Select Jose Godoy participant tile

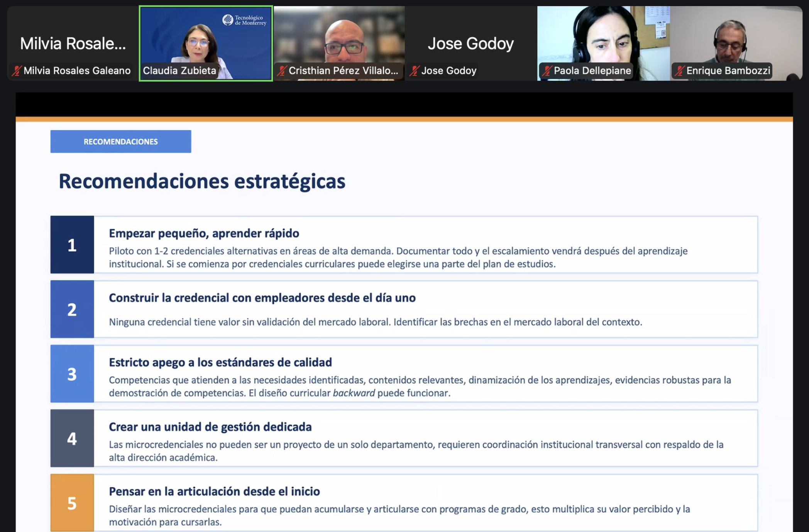471,43
